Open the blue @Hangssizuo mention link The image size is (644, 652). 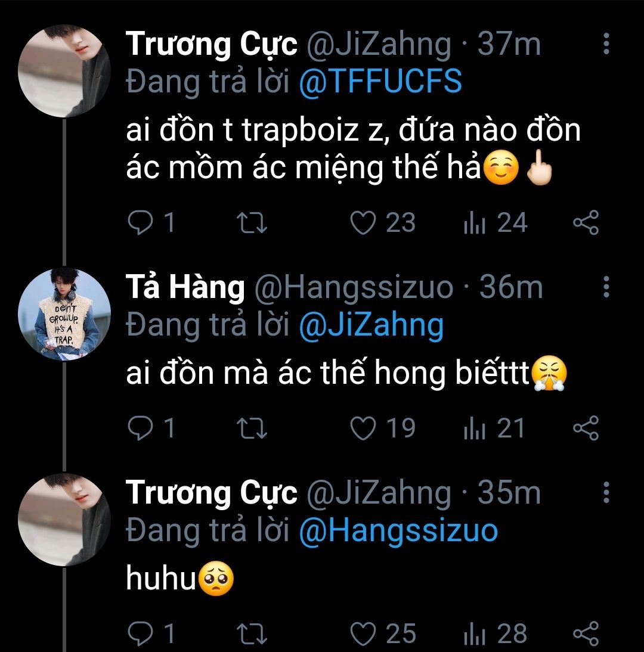pos(398,530)
